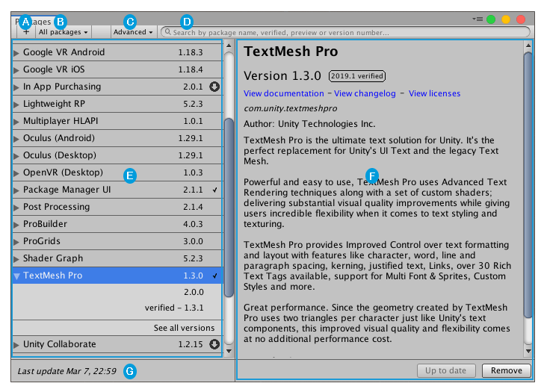This screenshot has width=544, height=392.
Task: Expand the OpenVR (Desktop) package
Action: 16,173
